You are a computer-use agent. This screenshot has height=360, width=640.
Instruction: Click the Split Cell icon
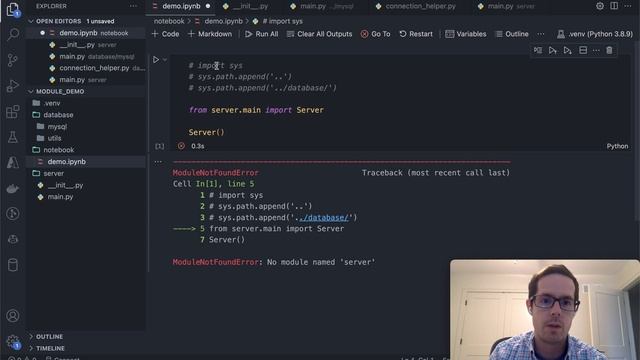583,50
